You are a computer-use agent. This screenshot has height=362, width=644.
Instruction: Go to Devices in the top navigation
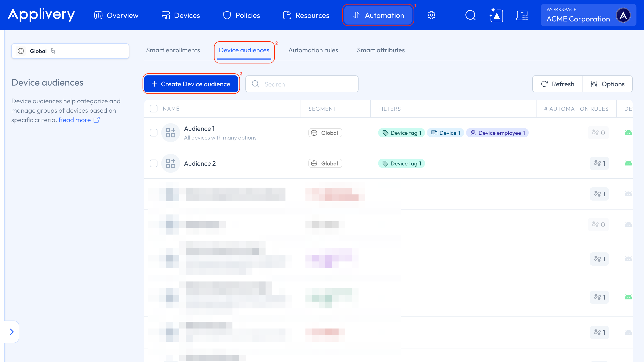[x=181, y=15]
